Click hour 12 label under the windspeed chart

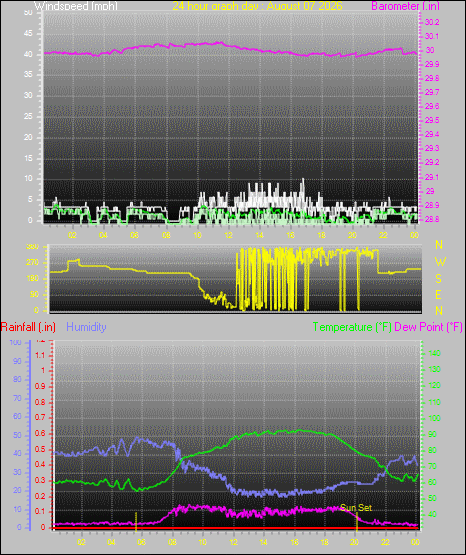coord(229,235)
